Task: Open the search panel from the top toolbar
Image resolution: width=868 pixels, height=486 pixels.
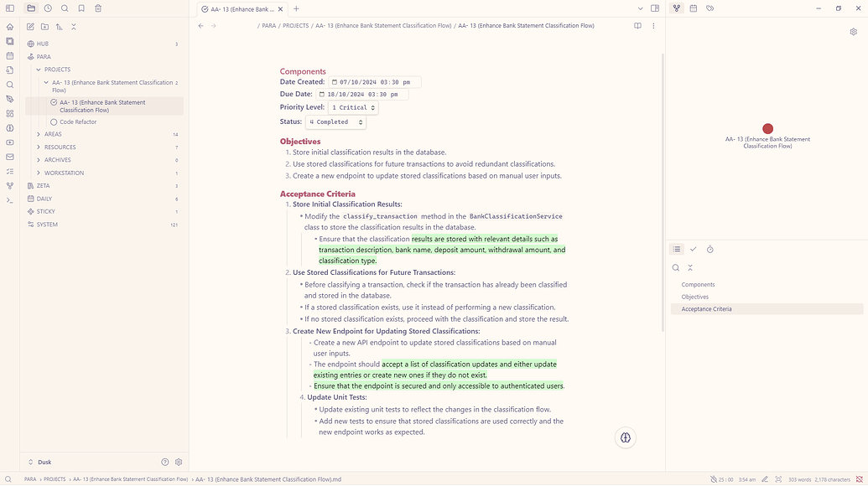Action: tap(65, 8)
